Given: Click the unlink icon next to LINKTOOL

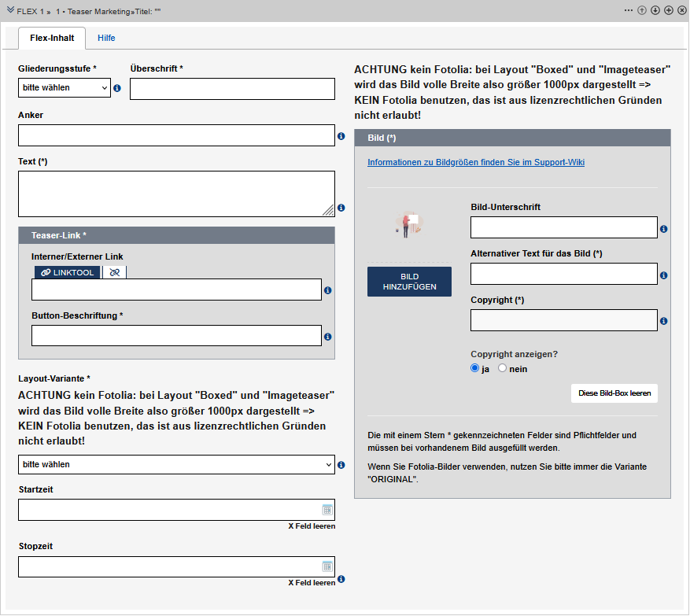Looking at the screenshot, I should tap(115, 272).
